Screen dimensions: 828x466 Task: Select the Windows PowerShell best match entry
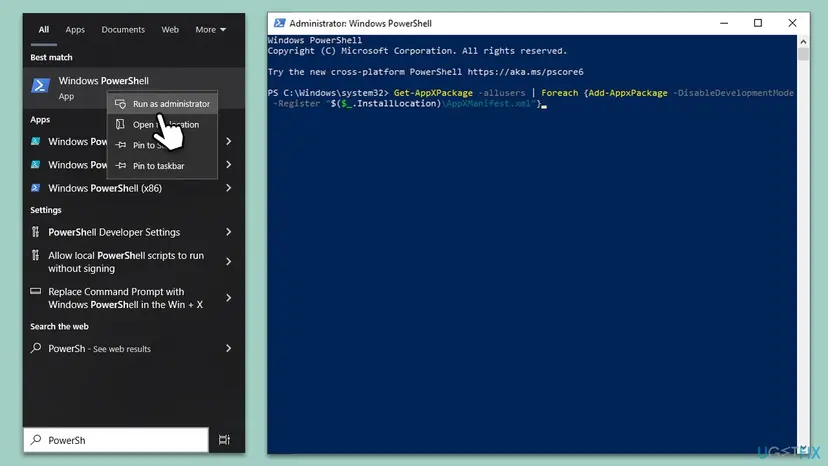click(134, 88)
